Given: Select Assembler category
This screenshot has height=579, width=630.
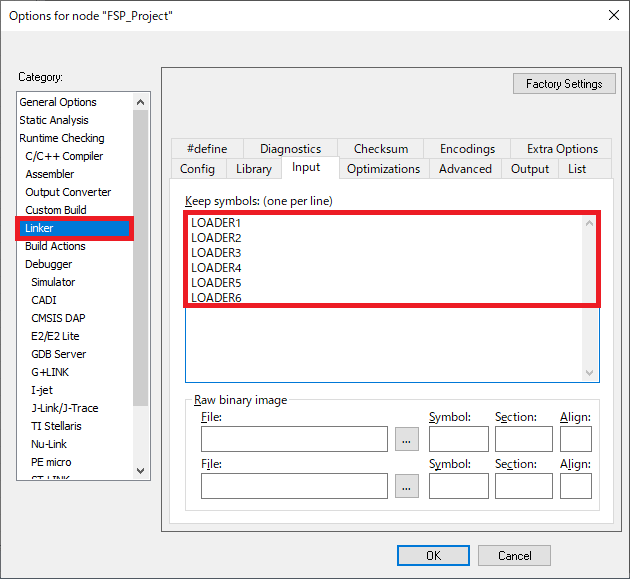Looking at the screenshot, I should (50, 174).
